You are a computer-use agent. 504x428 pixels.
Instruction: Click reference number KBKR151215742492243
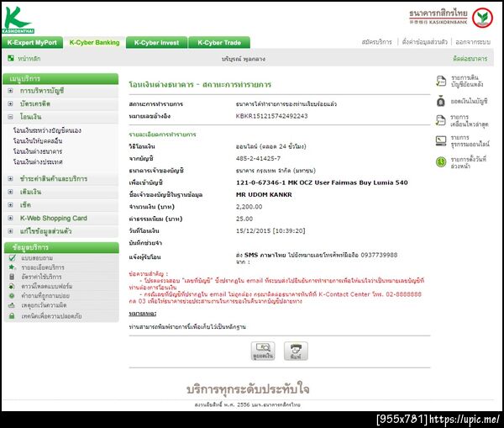pos(271,116)
